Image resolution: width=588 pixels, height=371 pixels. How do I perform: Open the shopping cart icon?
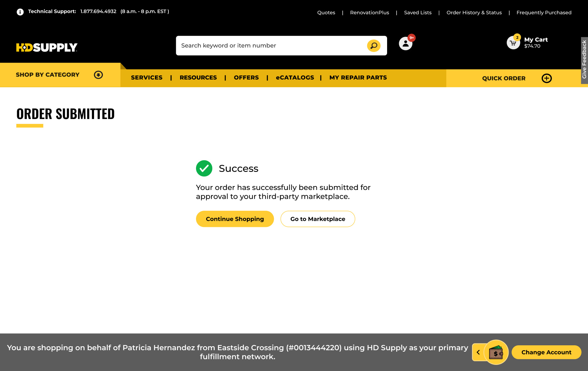[513, 43]
